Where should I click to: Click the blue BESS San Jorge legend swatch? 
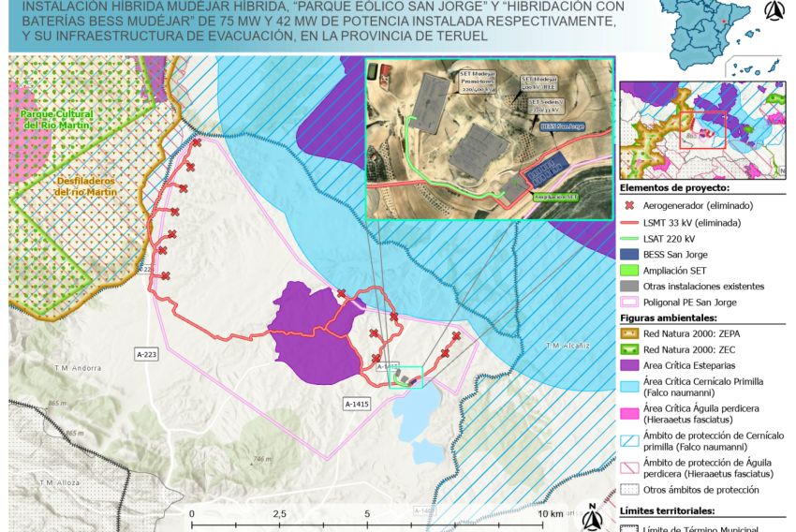click(x=632, y=254)
